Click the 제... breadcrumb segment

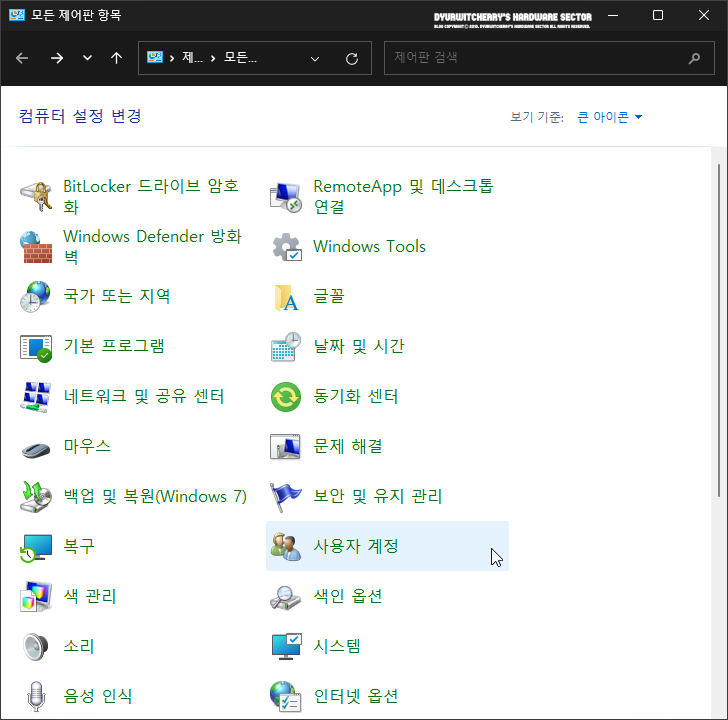click(x=192, y=58)
